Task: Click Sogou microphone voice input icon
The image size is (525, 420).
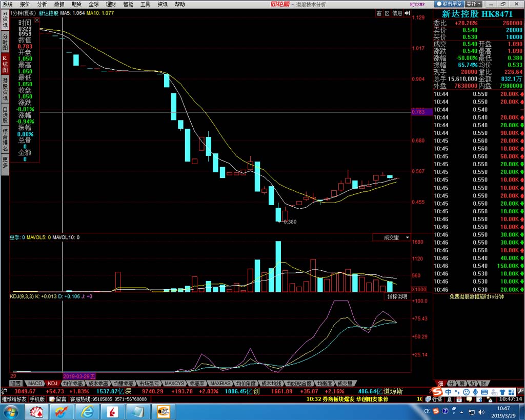Action: click(475, 392)
